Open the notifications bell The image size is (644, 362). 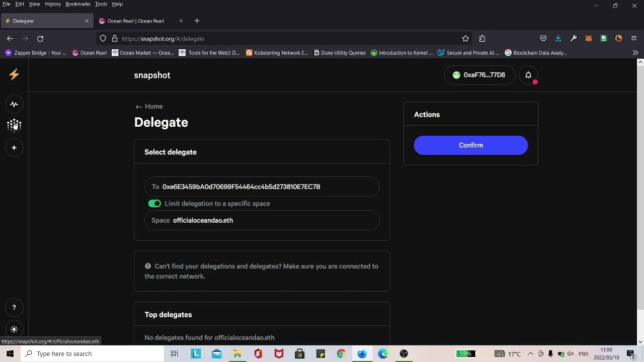(528, 75)
